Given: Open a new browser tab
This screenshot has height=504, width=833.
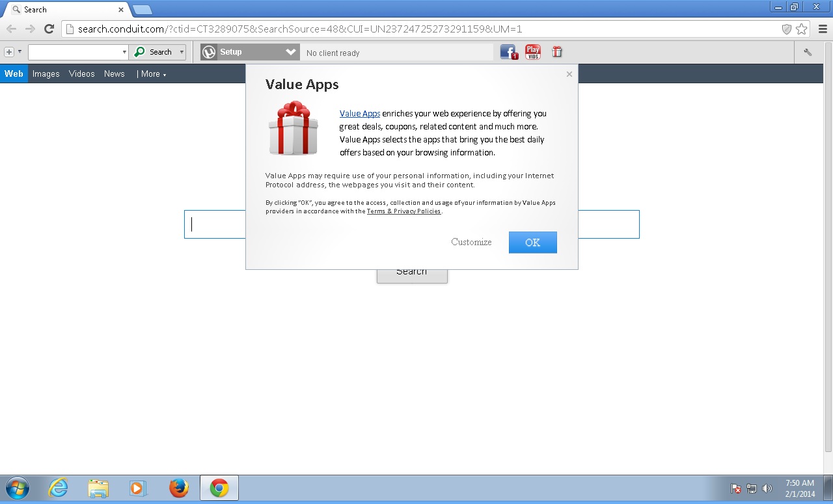Looking at the screenshot, I should [x=142, y=10].
